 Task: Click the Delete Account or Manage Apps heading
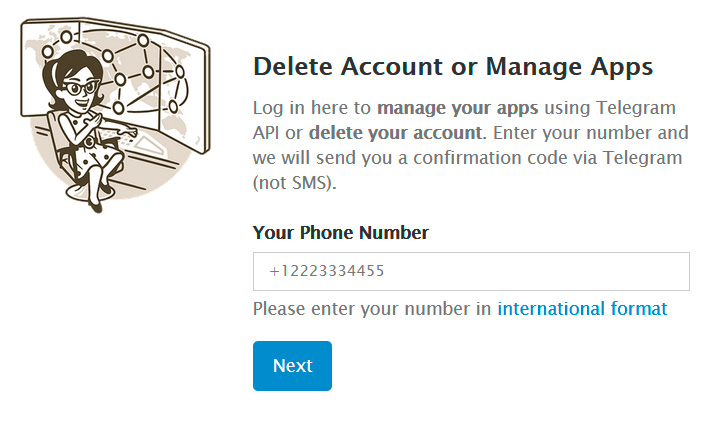[453, 67]
